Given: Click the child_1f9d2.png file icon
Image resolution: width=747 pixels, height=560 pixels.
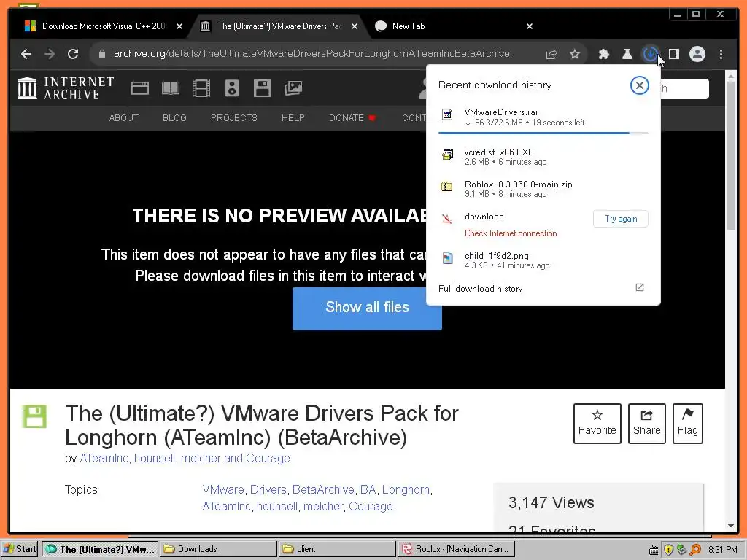Looking at the screenshot, I should coord(447,258).
